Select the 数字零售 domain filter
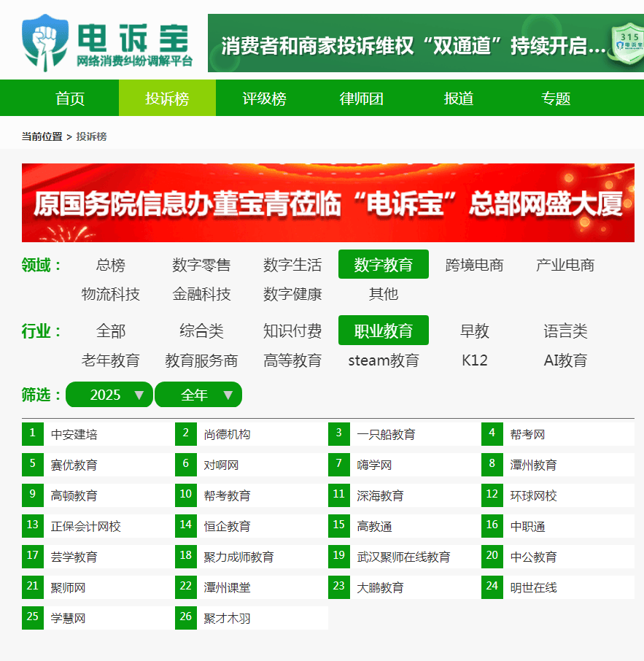 [201, 265]
